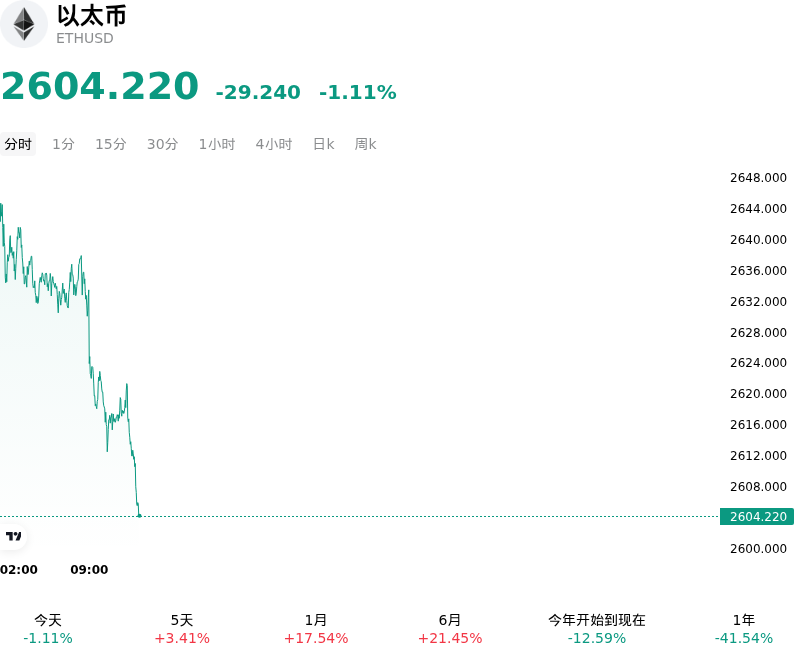Show the 今天 performance range

coord(48,629)
